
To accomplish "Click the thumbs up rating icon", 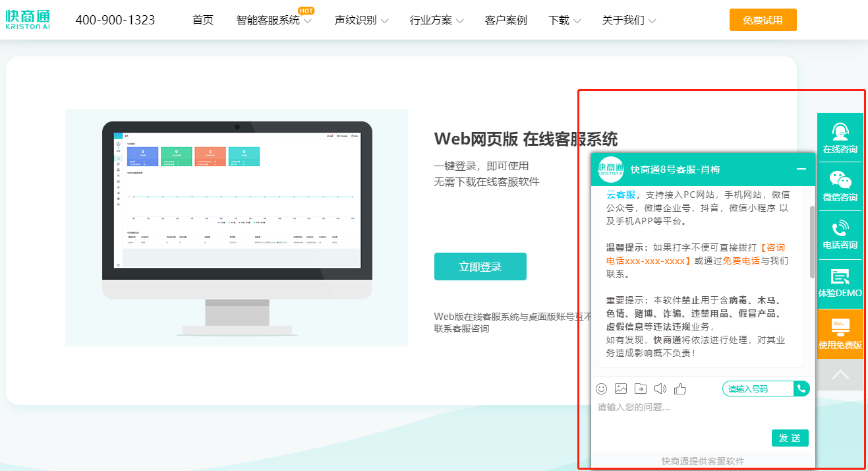I will (680, 389).
